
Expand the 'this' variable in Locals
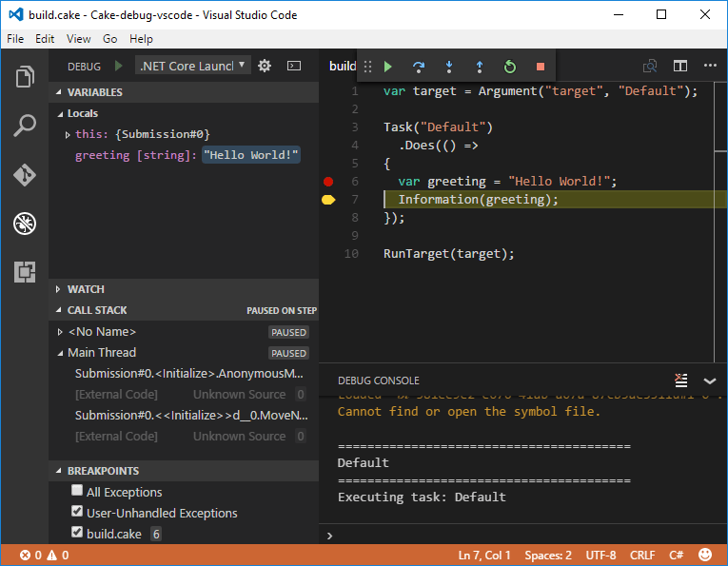[x=68, y=134]
